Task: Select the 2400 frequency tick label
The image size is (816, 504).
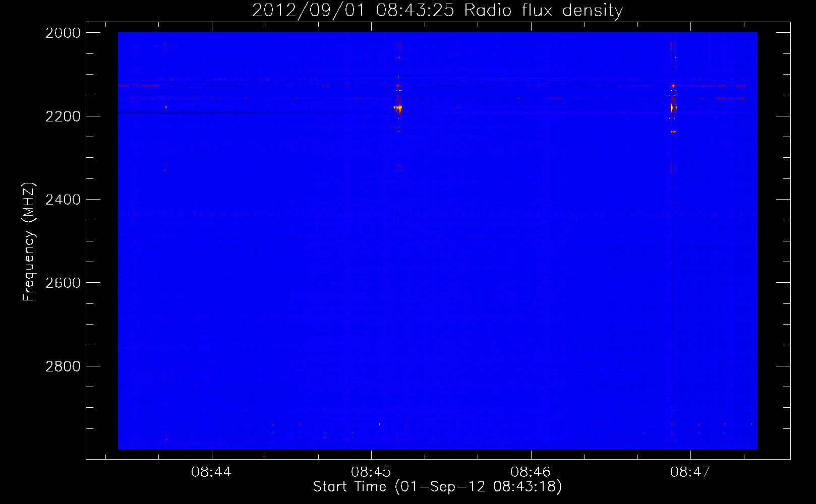Action: (x=63, y=200)
